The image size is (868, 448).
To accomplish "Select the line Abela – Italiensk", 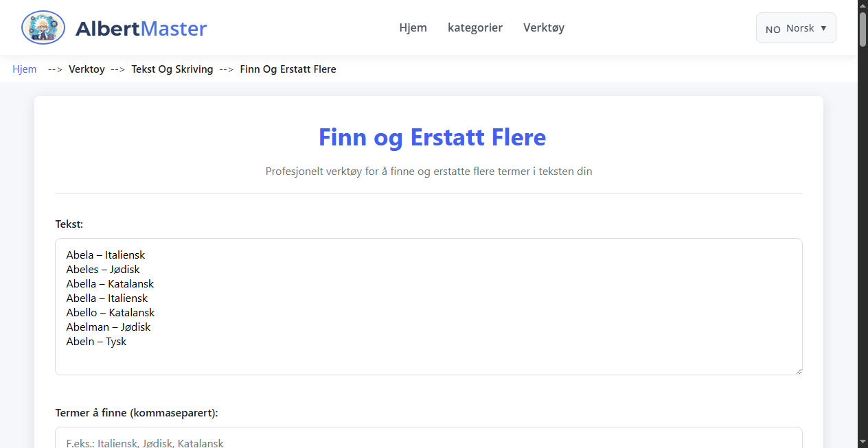I will 106,255.
